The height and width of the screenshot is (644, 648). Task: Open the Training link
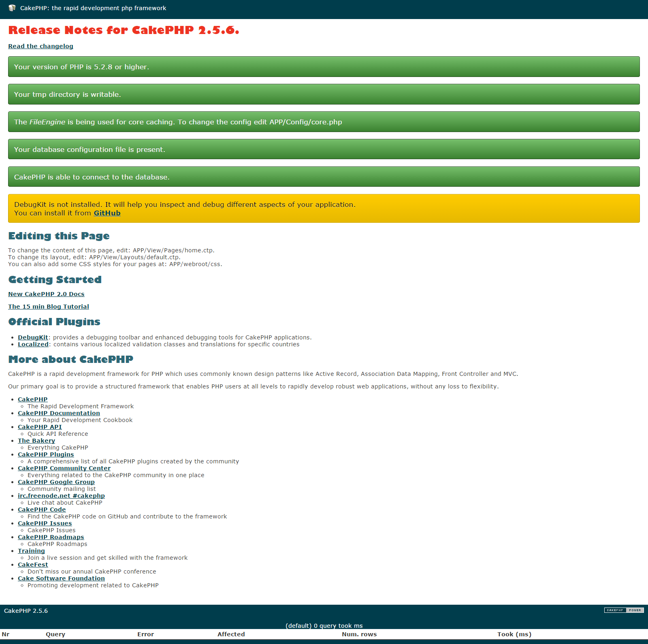coord(31,551)
